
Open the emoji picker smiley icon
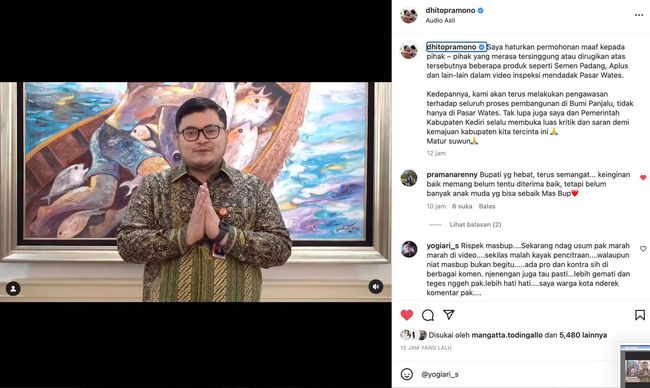point(407,374)
